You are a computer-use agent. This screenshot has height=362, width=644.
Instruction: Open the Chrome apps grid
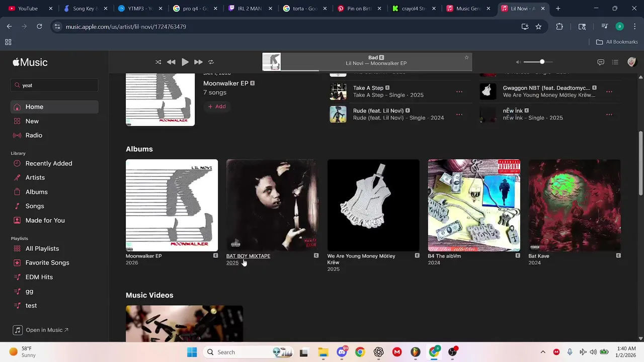pos(8,42)
